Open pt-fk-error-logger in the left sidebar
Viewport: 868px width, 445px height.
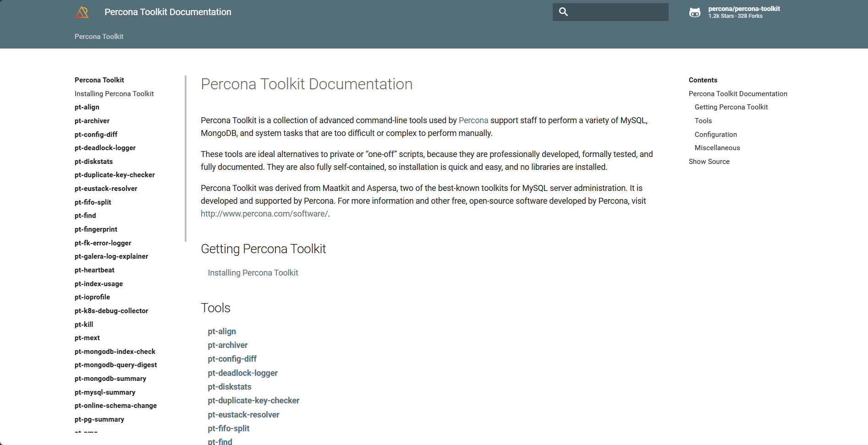pos(103,243)
